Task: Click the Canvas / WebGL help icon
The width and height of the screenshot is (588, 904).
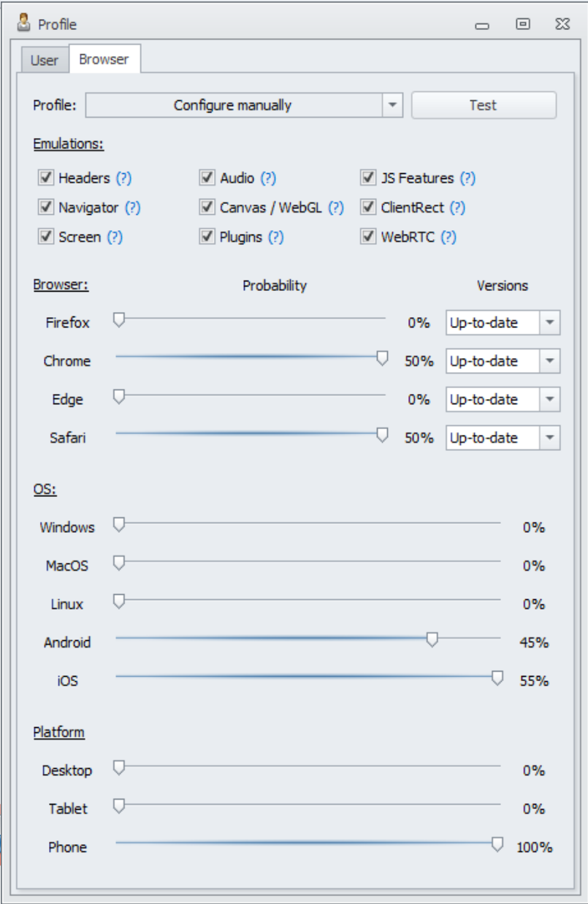Action: [335, 208]
